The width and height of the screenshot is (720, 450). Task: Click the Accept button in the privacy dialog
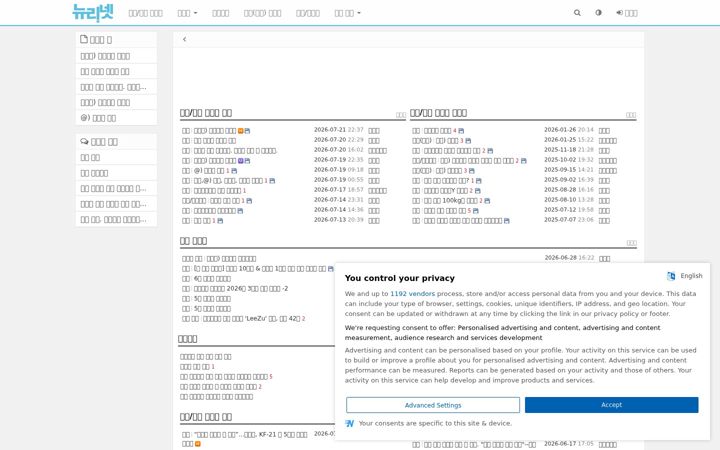click(x=612, y=405)
